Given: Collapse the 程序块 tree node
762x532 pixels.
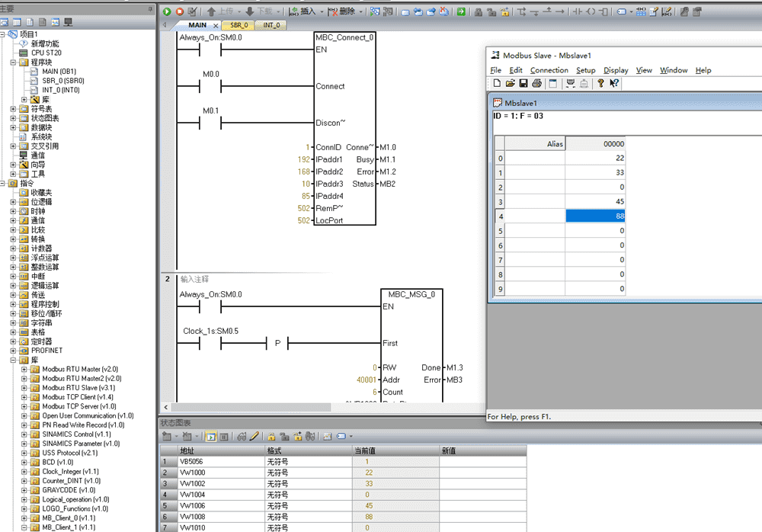Looking at the screenshot, I should 13,62.
